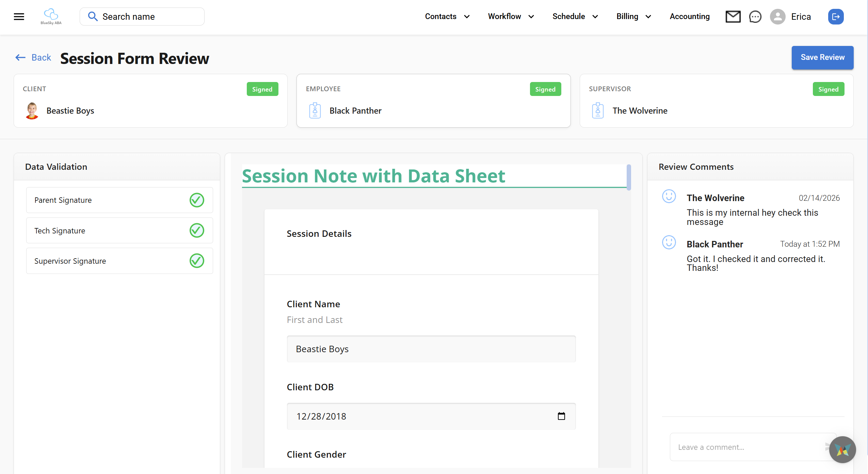Select the Accounting menu item
868x474 pixels.
[x=690, y=16]
